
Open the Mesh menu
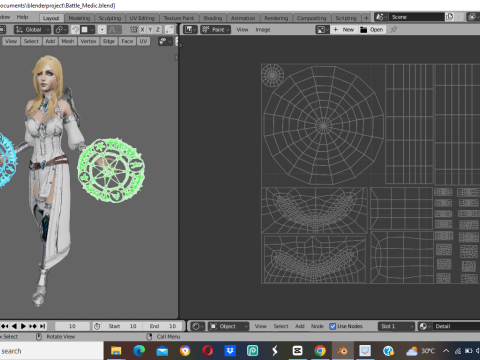68,41
